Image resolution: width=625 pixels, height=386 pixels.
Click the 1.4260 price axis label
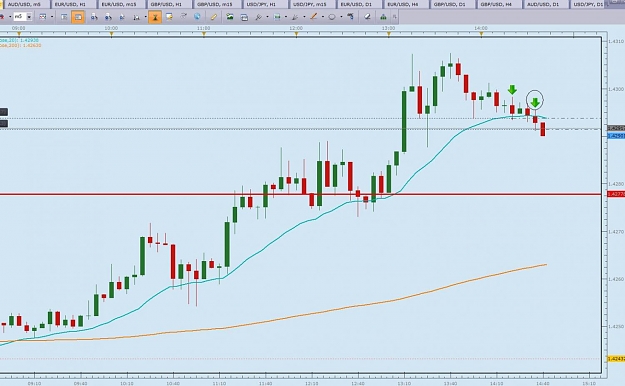616,279
